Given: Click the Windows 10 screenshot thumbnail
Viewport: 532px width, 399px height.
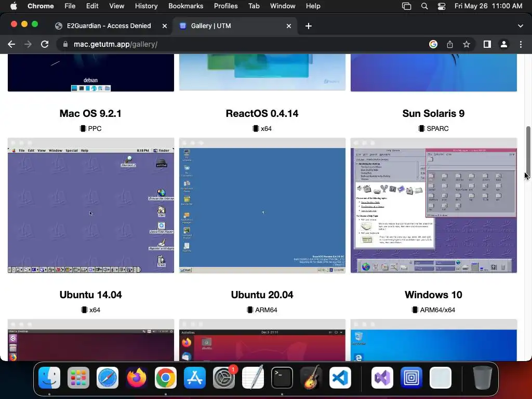Looking at the screenshot, I should [x=434, y=340].
